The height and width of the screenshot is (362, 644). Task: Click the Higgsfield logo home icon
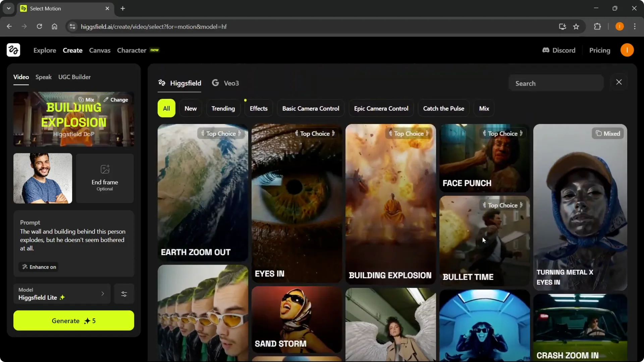13,50
